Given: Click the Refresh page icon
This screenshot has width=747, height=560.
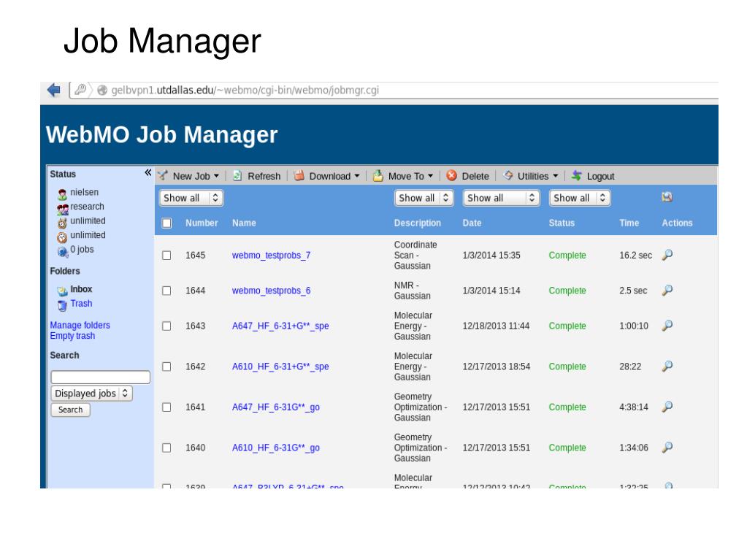Looking at the screenshot, I should pyautogui.click(x=237, y=176).
